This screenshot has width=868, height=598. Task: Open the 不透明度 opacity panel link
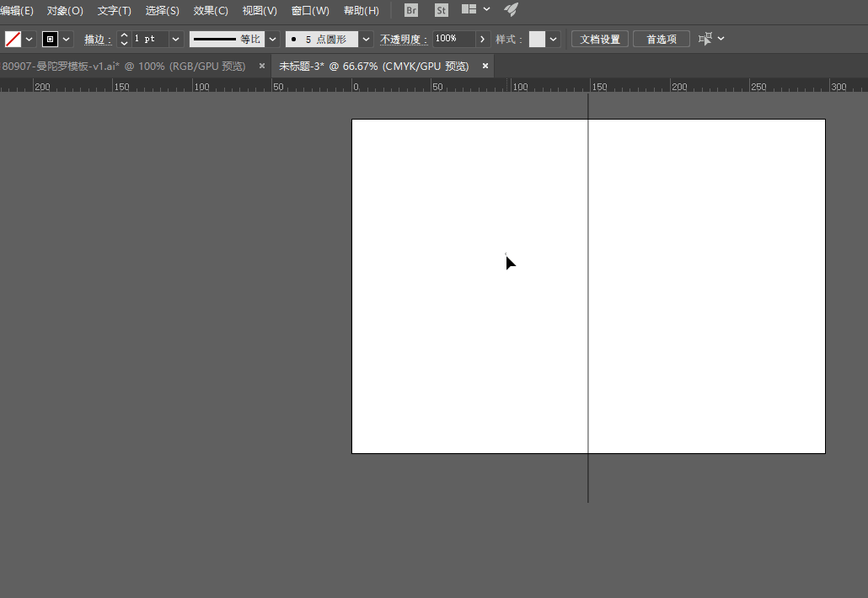[x=405, y=40]
